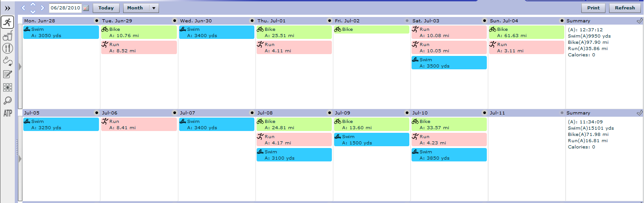This screenshot has width=644, height=203.
Task: Move calendar up with up arrow
Action: coord(33,4)
